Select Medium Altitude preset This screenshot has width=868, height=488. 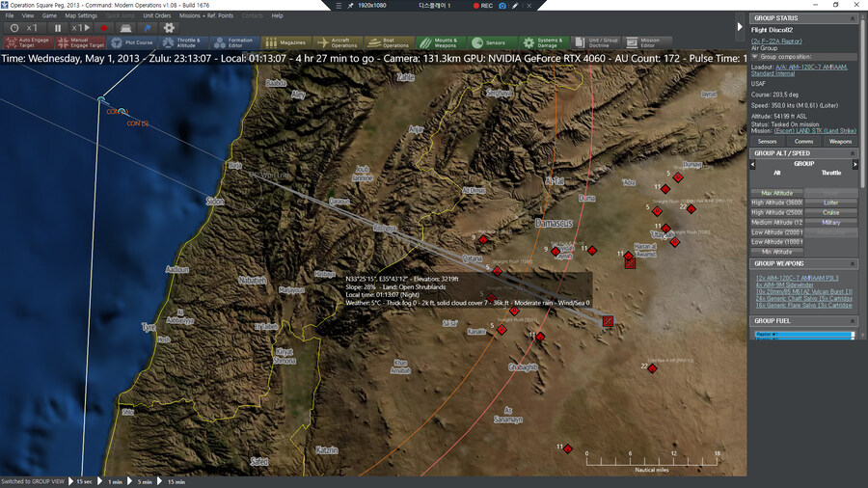tap(776, 223)
